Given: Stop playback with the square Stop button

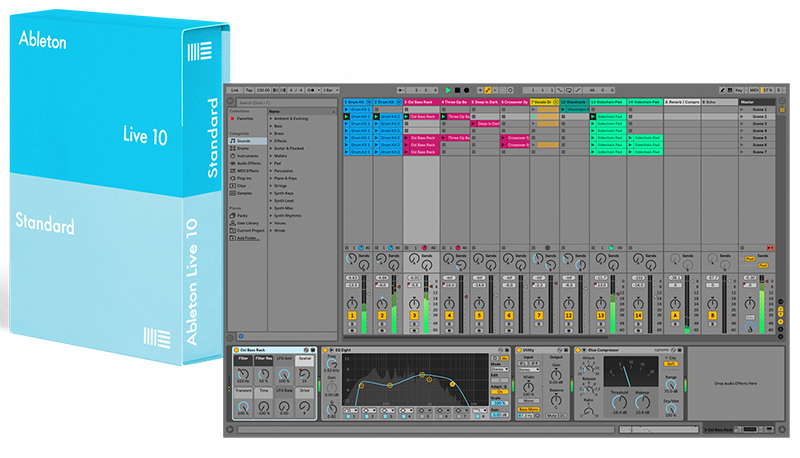Looking at the screenshot, I should [457, 90].
